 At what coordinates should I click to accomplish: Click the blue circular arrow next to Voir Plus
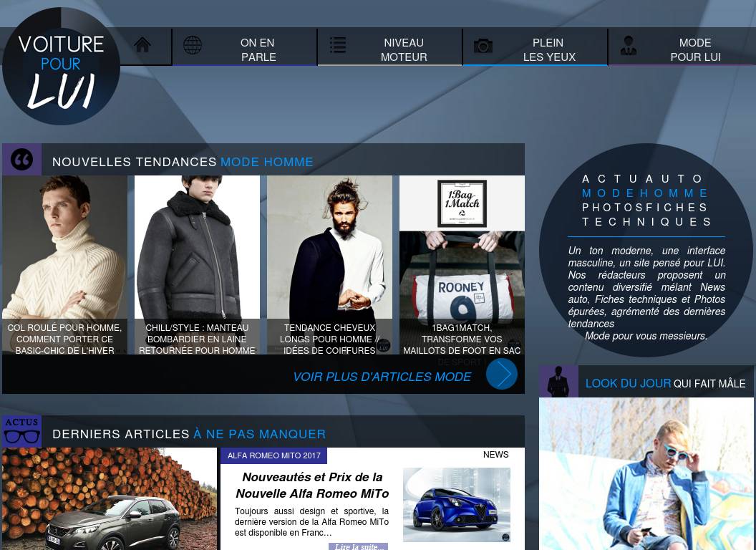[501, 374]
